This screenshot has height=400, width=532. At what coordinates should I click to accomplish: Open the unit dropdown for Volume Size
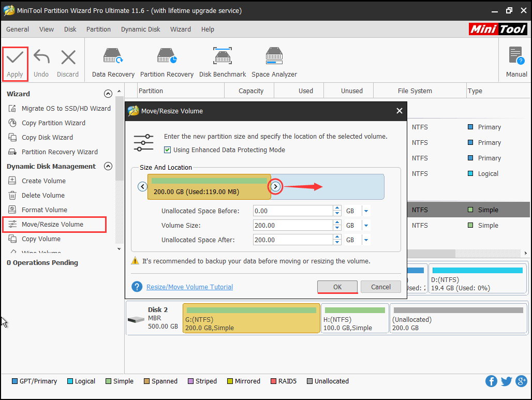point(367,225)
